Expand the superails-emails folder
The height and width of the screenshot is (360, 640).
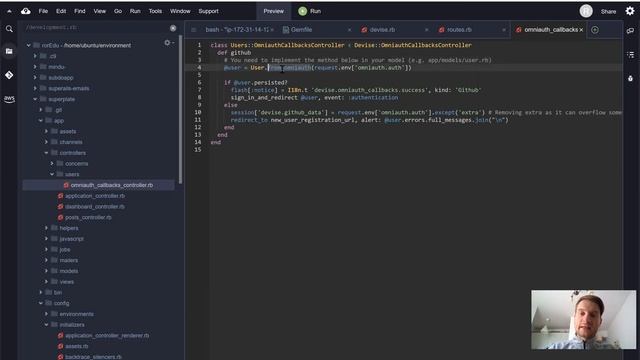pyautogui.click(x=35, y=88)
